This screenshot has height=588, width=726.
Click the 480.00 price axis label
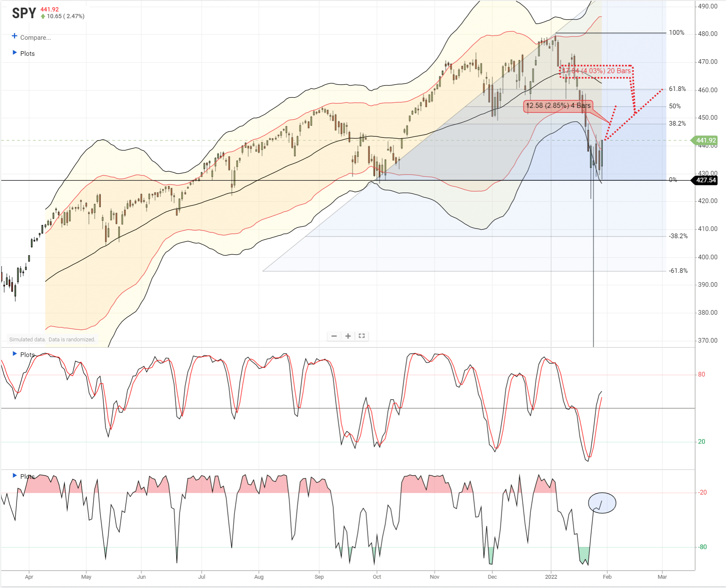pos(708,34)
